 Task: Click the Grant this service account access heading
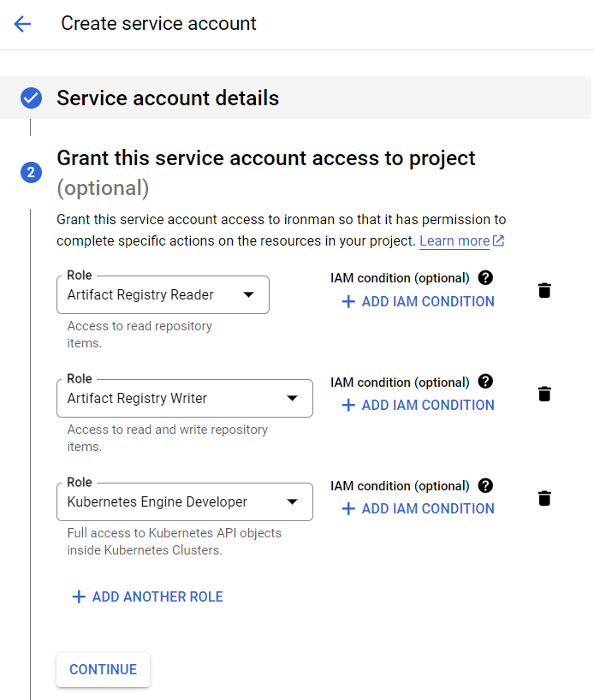265,158
